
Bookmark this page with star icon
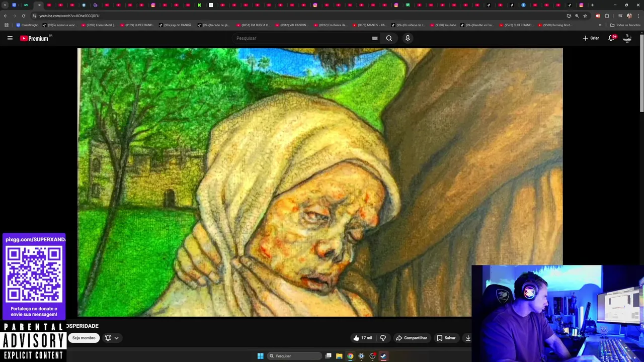[x=585, y=16]
